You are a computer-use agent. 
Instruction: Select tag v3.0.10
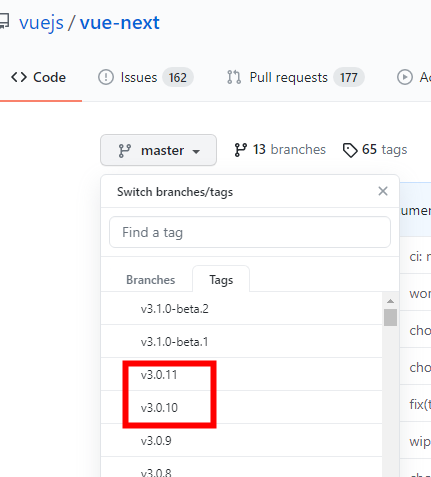tap(242, 407)
